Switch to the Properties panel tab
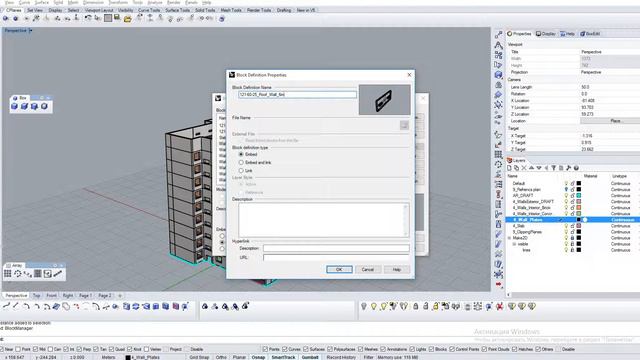 pos(520,34)
